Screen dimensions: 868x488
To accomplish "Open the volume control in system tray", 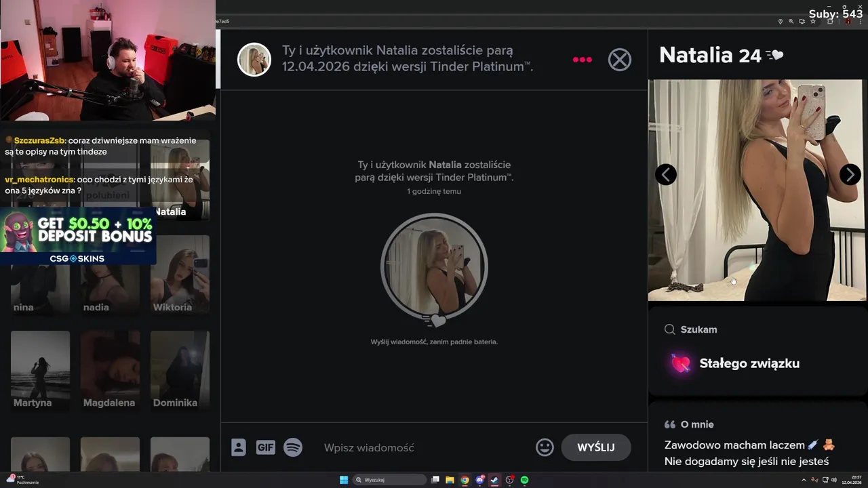I will point(833,480).
